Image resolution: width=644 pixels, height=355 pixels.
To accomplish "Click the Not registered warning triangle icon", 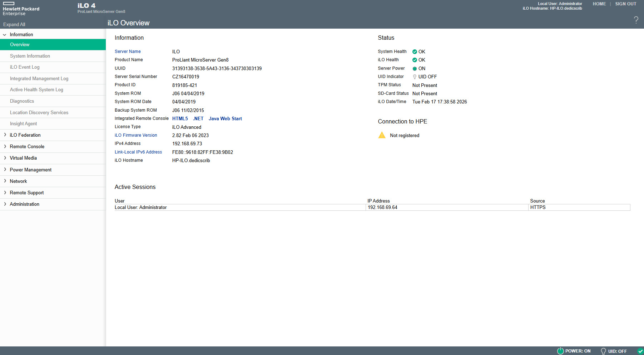I will click(x=382, y=135).
